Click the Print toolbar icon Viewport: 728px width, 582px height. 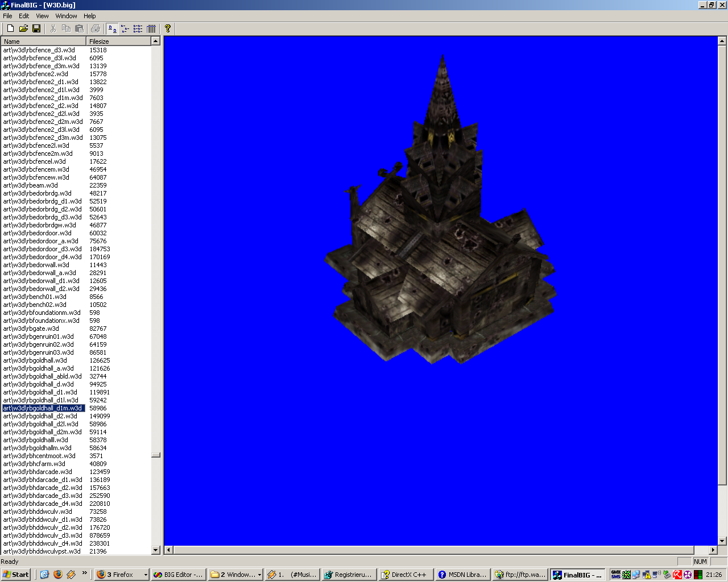point(96,28)
